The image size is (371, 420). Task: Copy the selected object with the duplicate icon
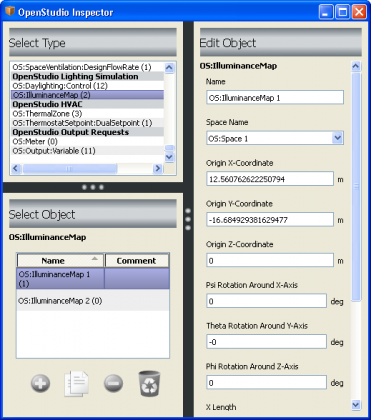77,384
